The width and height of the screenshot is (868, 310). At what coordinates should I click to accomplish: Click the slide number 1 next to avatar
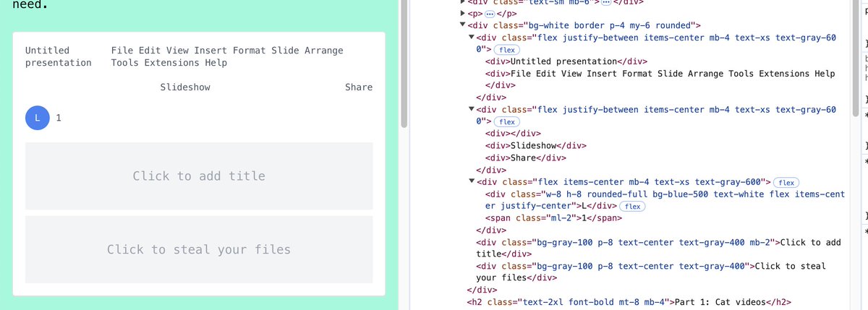tap(59, 118)
